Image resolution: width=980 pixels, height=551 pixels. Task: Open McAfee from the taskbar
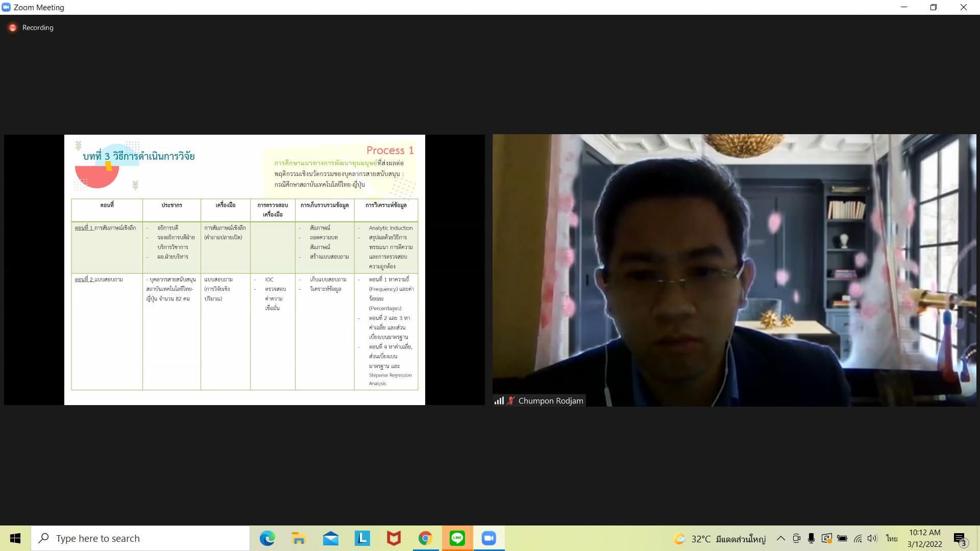point(394,538)
